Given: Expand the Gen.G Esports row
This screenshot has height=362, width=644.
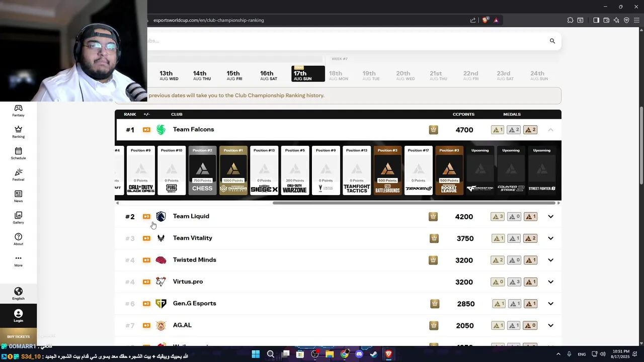Looking at the screenshot, I should click(x=550, y=304).
